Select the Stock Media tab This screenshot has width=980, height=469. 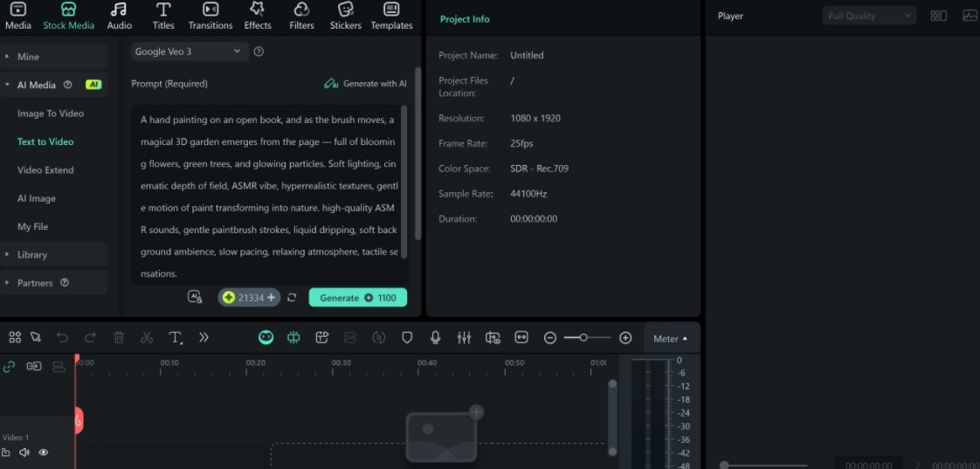point(69,17)
